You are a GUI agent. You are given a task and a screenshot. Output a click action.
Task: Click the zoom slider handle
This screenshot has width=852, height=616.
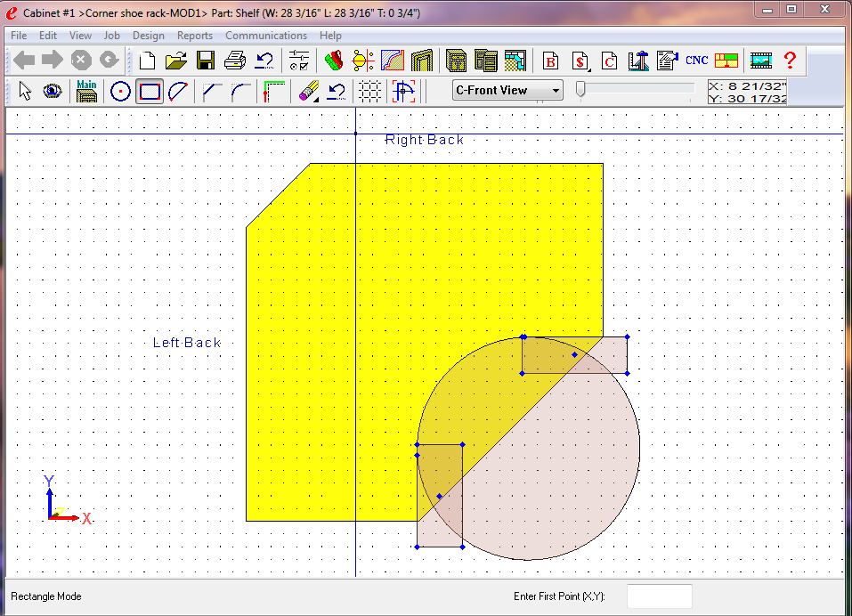click(580, 89)
